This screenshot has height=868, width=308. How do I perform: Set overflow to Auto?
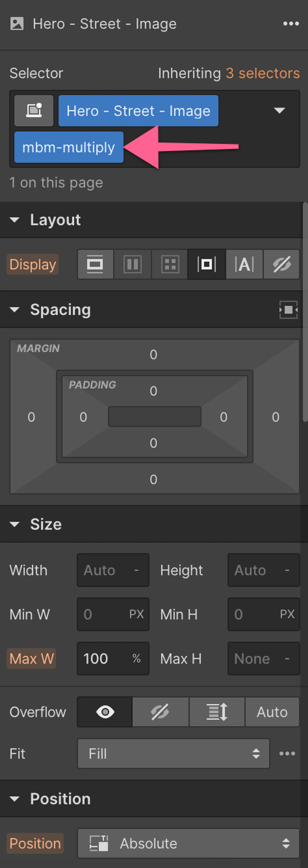pyautogui.click(x=272, y=712)
